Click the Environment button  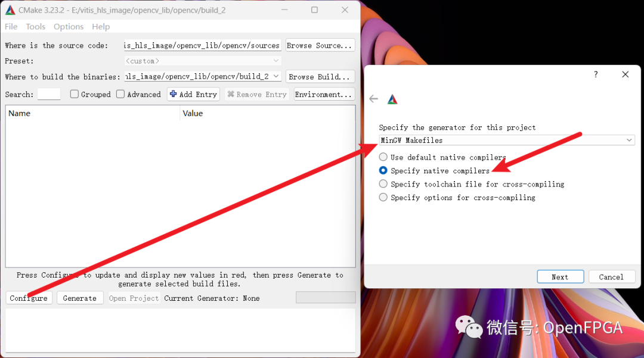[x=324, y=94]
